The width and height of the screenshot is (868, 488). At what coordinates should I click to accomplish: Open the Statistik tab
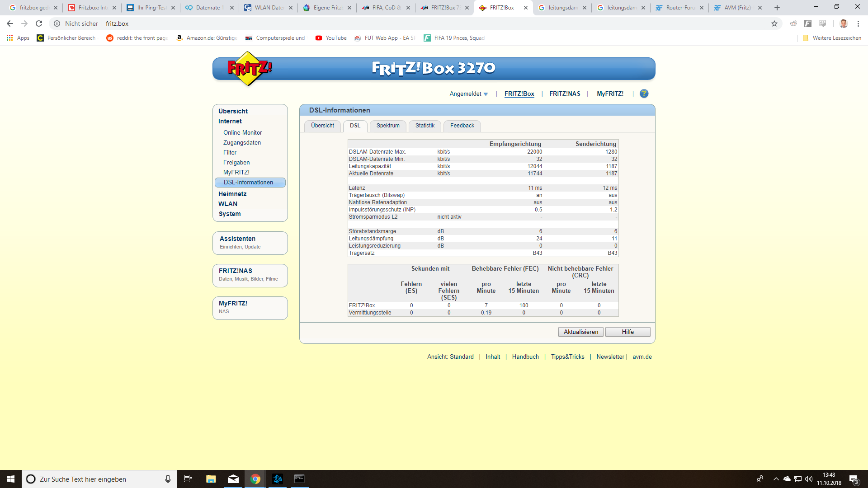coord(425,126)
